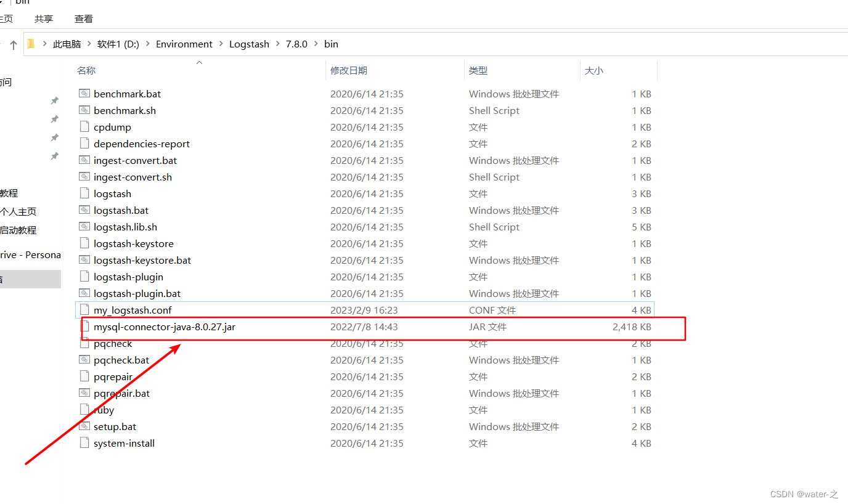This screenshot has height=504, width=848.
Task: Click the pqrepair.bat file icon
Action: tap(84, 393)
